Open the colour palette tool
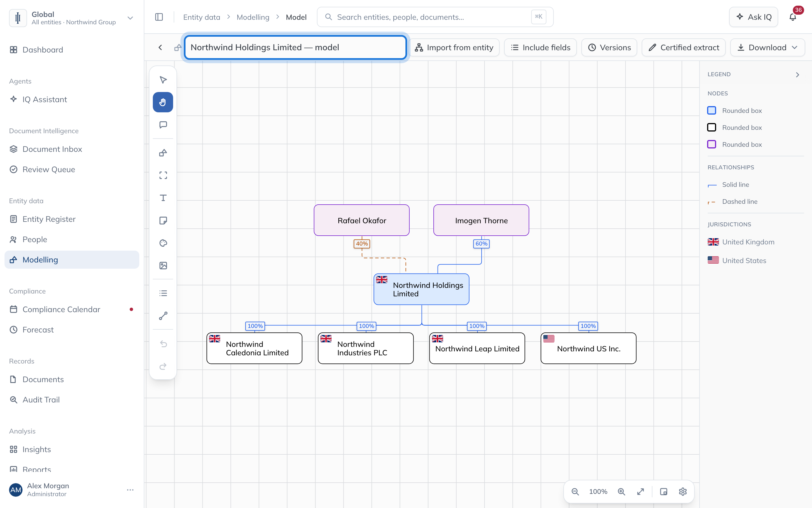812x508 pixels. pyautogui.click(x=163, y=243)
